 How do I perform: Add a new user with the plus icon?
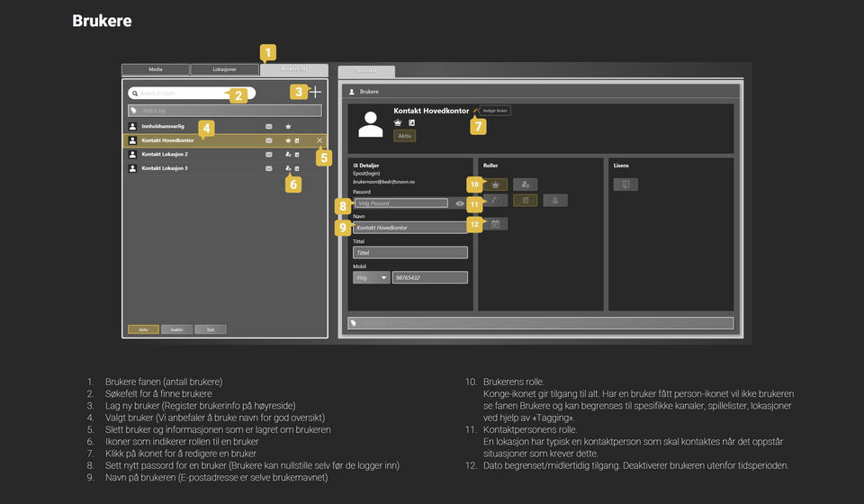click(x=315, y=92)
